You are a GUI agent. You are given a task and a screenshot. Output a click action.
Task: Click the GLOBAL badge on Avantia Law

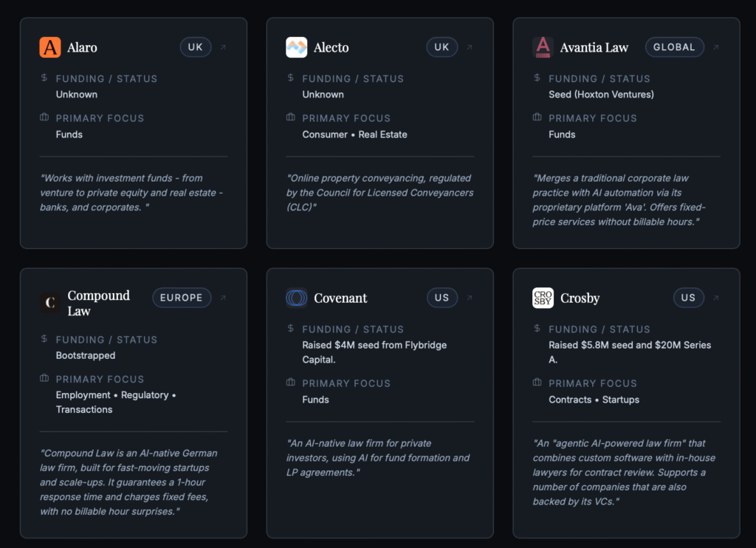click(x=674, y=47)
